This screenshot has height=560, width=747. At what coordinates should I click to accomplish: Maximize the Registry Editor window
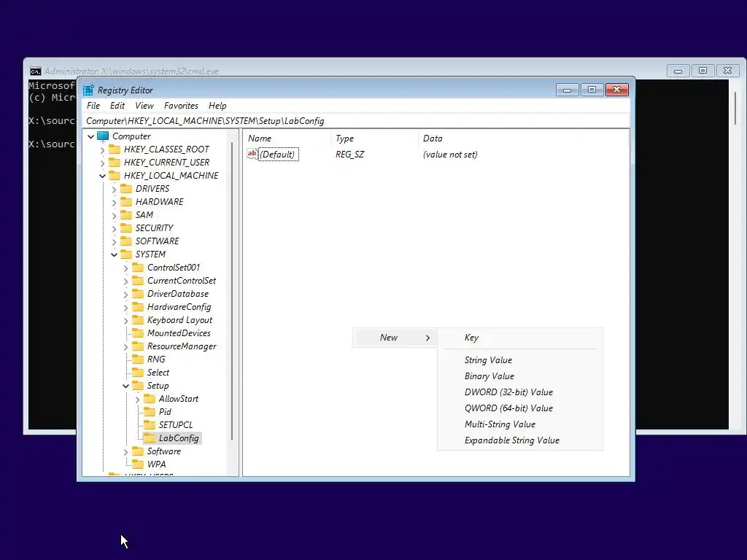[x=592, y=90]
